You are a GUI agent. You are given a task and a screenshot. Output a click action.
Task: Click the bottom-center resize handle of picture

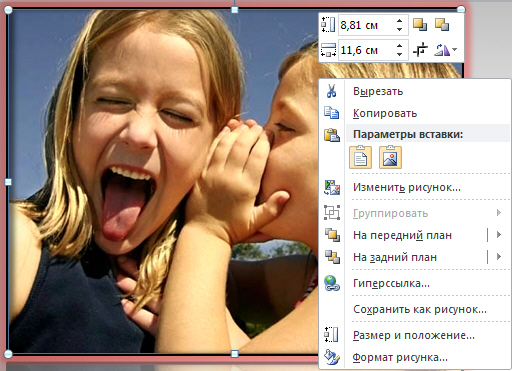pos(235,354)
